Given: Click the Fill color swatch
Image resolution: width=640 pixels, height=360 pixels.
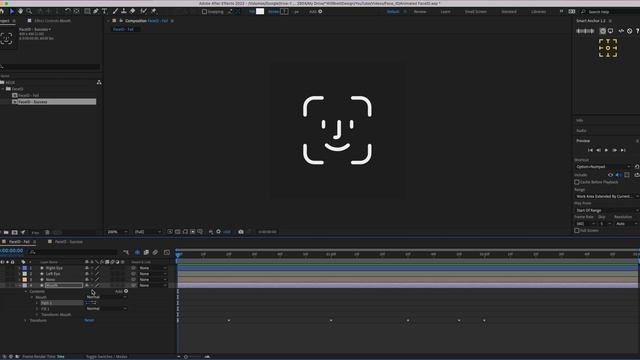Looking at the screenshot, I should 260,11.
